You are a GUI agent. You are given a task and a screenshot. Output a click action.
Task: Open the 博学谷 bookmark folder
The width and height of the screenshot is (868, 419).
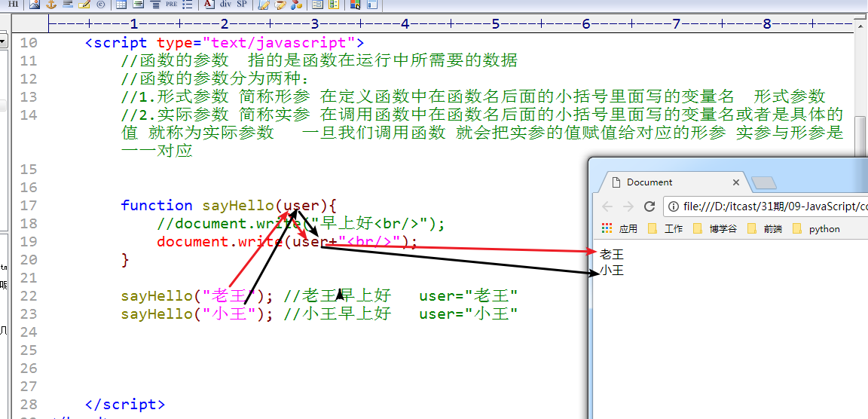point(715,228)
